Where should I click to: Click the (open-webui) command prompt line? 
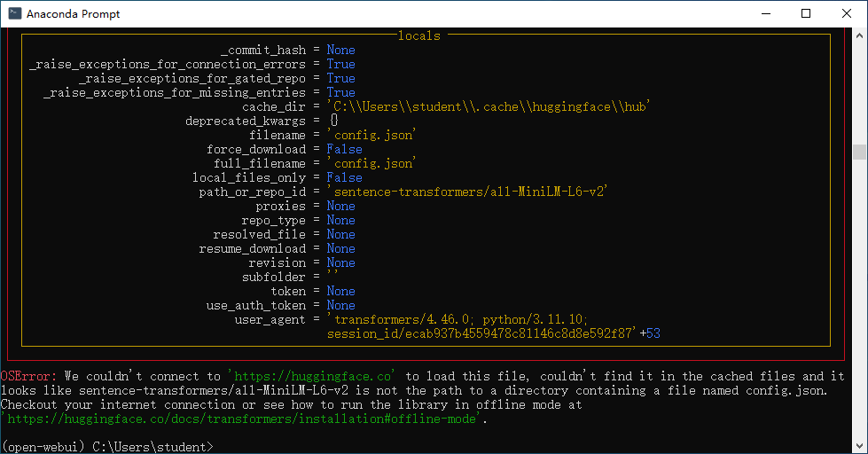tap(106, 447)
